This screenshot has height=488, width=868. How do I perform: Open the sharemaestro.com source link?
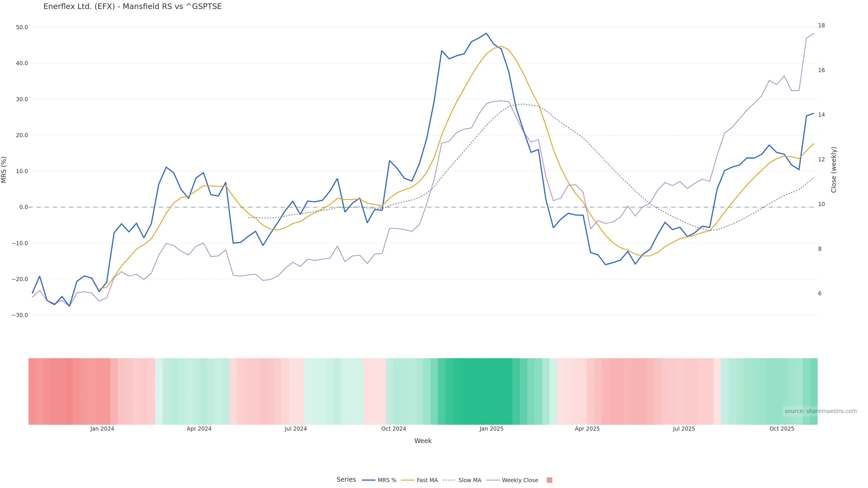coord(820,411)
